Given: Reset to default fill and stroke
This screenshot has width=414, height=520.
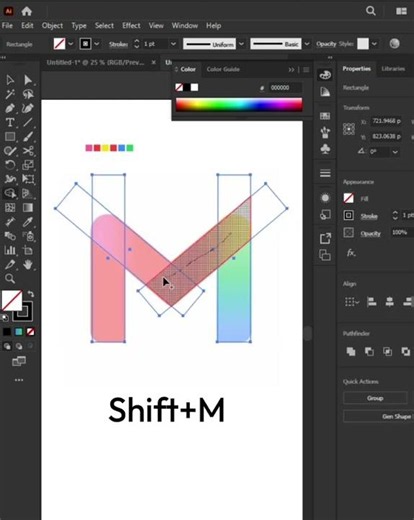Looking at the screenshot, I should pos(5,318).
